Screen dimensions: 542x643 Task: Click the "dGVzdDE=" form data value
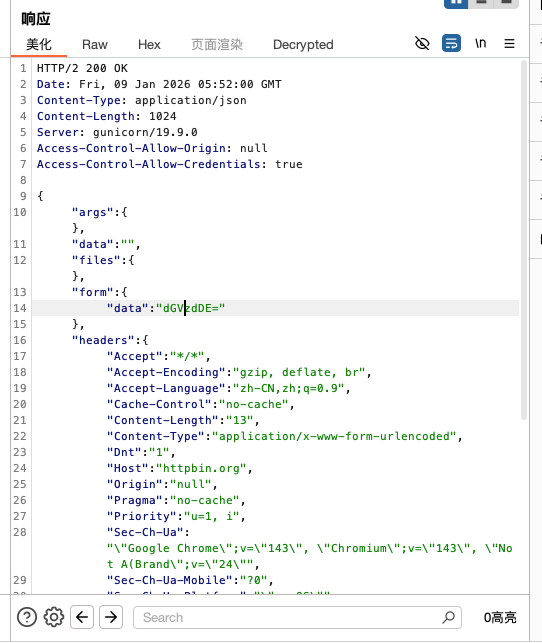point(191,308)
